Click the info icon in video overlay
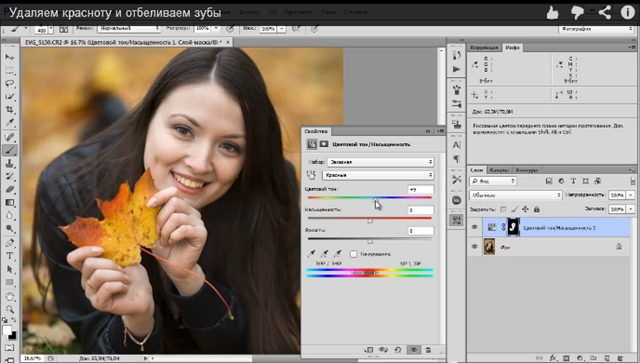 click(x=628, y=12)
